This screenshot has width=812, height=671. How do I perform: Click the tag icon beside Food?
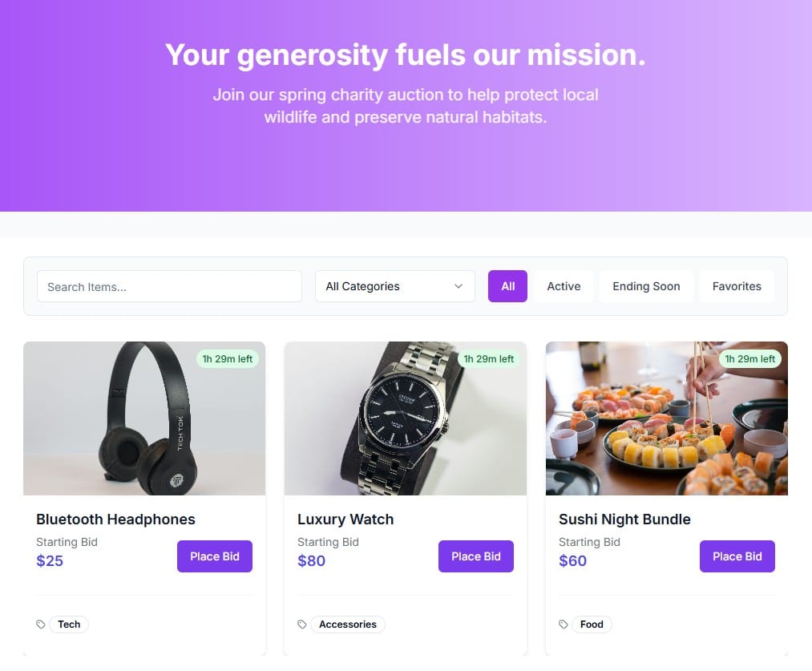[564, 625]
